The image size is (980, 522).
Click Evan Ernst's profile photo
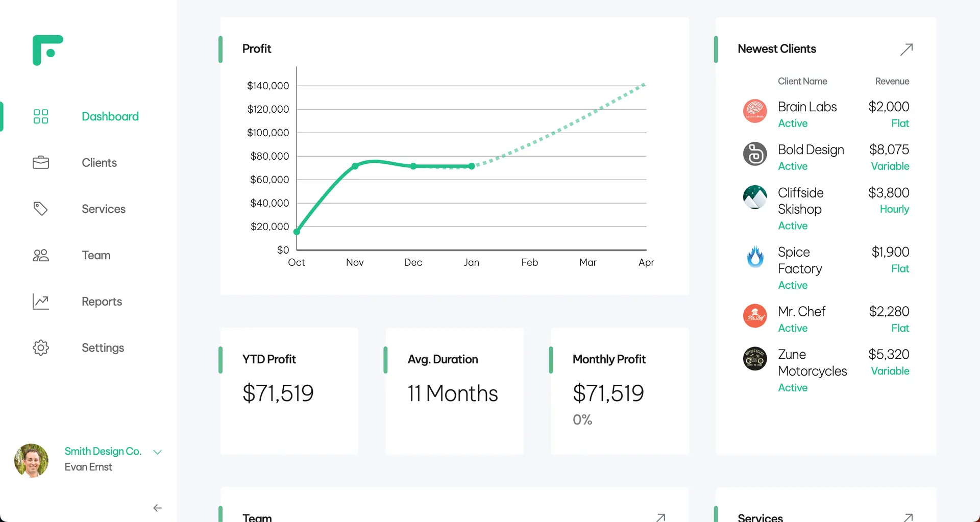32,460
